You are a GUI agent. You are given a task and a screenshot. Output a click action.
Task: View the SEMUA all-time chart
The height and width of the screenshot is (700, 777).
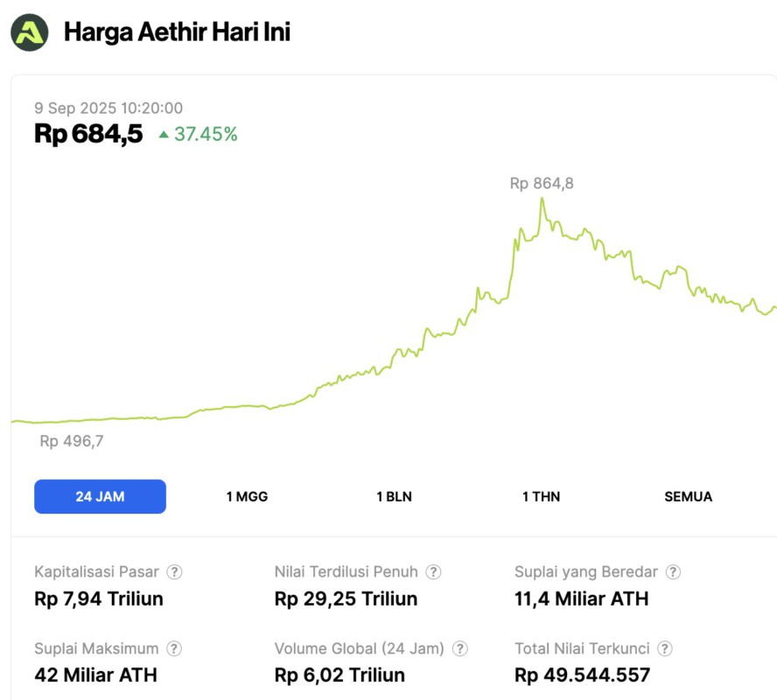coord(688,496)
